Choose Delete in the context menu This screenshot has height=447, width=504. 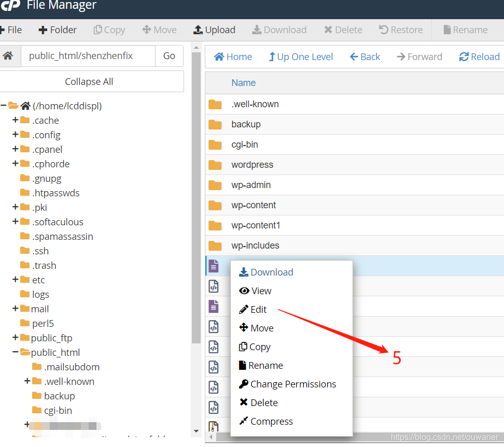(x=258, y=402)
